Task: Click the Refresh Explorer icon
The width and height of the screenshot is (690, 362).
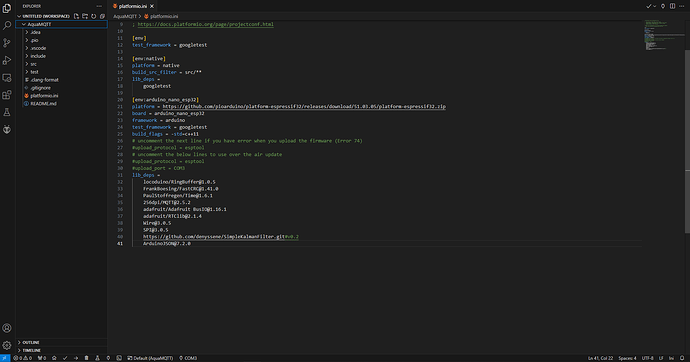Action: (x=94, y=16)
